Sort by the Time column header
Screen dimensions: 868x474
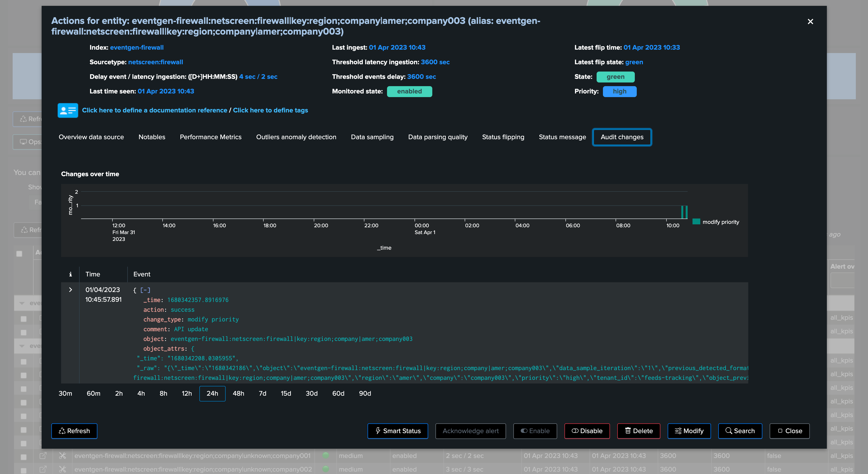coord(93,274)
